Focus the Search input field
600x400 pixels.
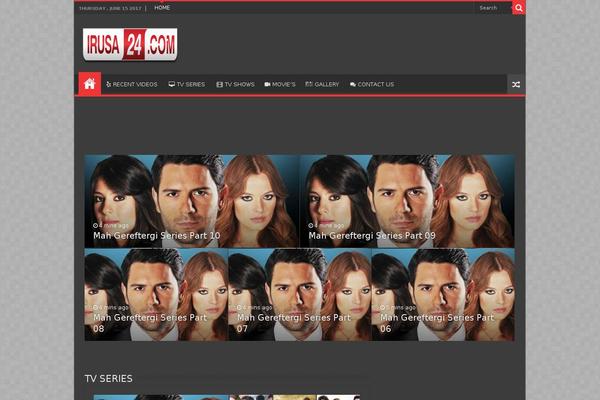tap(493, 8)
